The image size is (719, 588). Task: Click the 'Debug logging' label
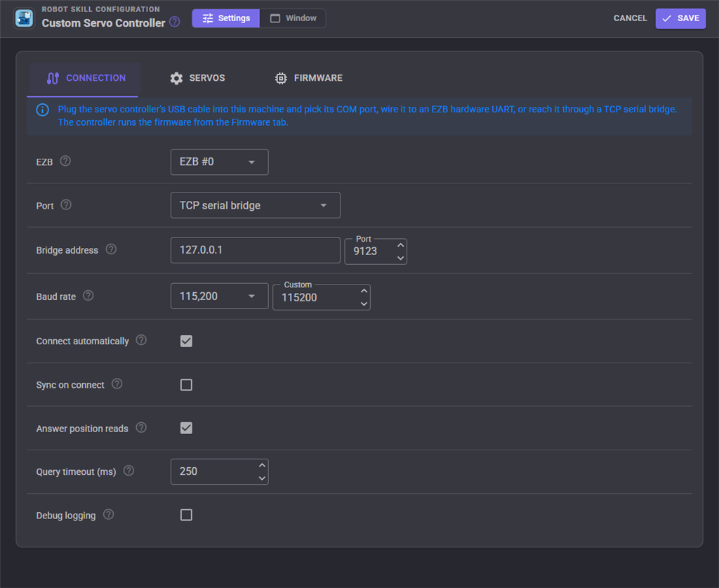point(66,516)
